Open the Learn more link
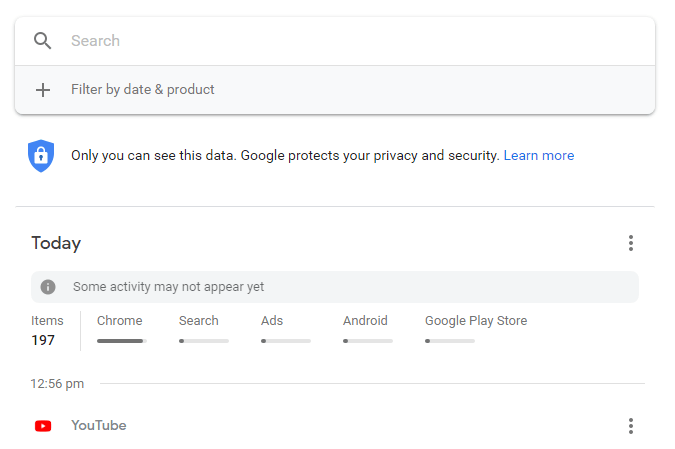The image size is (675, 449). pos(539,156)
